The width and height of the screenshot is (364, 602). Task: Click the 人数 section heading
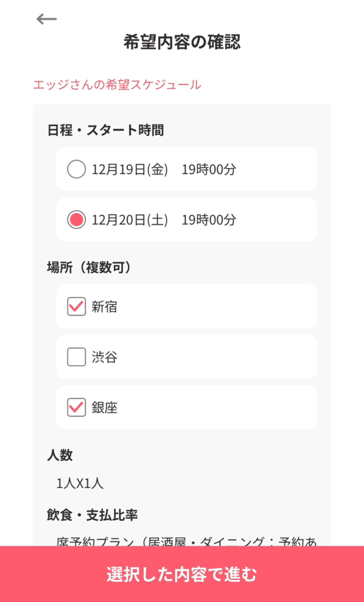click(60, 455)
